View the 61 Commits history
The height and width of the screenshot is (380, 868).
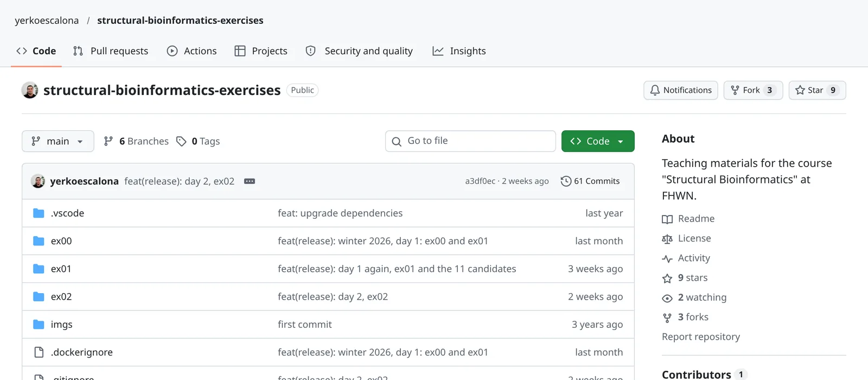[590, 181]
